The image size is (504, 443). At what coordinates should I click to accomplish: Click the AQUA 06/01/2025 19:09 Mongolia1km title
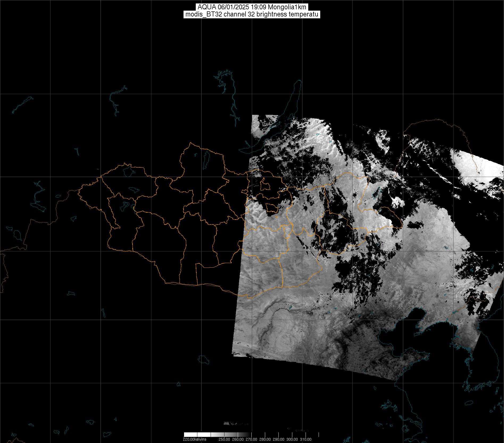pos(252,7)
